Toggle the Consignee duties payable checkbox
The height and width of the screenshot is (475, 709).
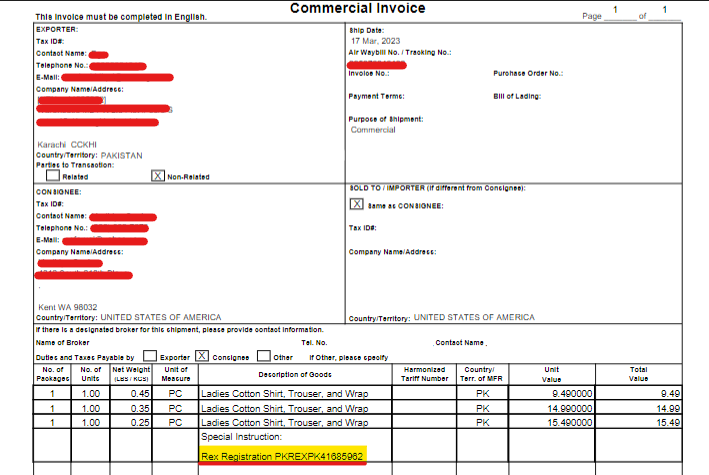pos(202,355)
